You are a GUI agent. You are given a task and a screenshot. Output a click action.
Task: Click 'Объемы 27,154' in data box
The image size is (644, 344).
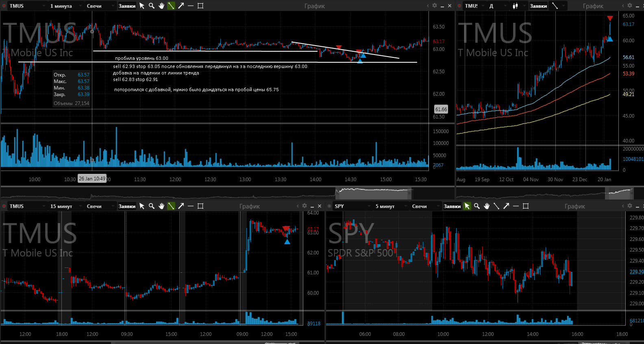(x=72, y=103)
